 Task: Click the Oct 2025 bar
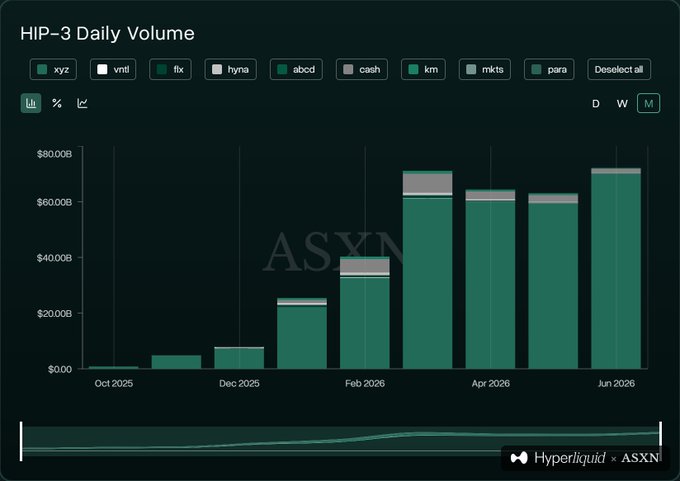pos(114,367)
